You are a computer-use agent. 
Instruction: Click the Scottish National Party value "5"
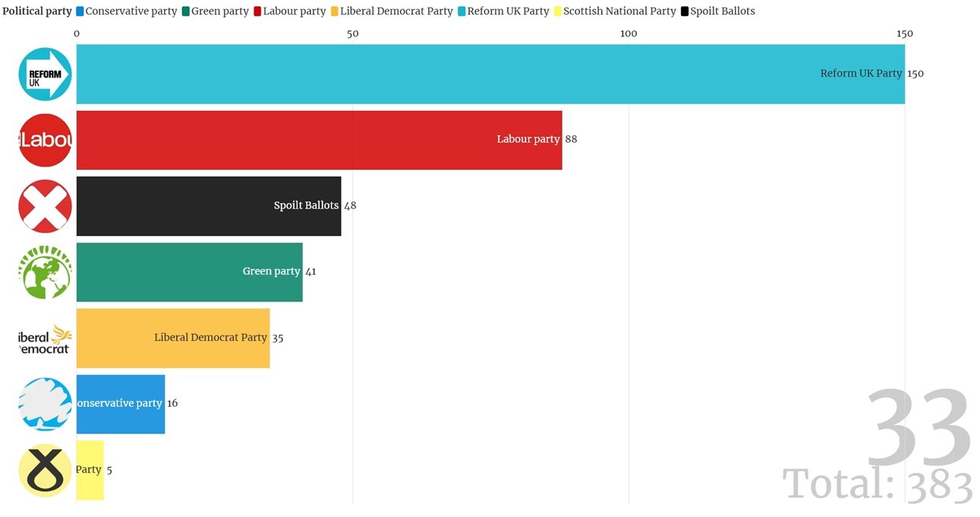pyautogui.click(x=109, y=470)
